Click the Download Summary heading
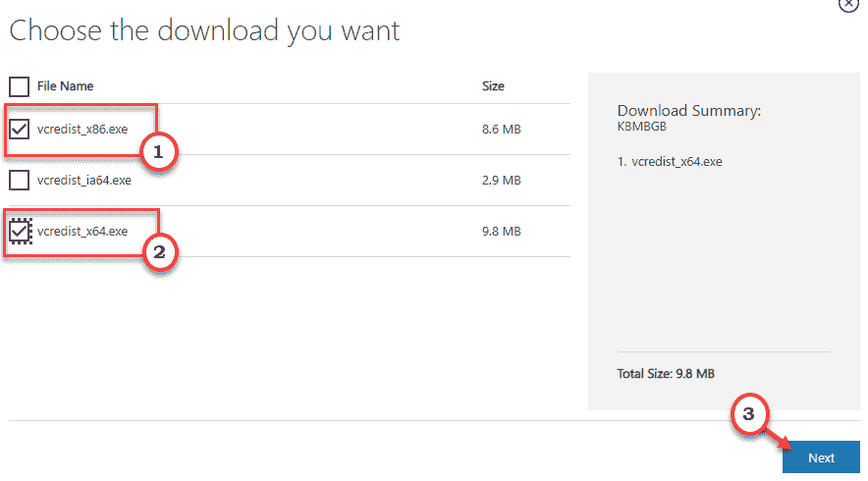This screenshot has height=481, width=868. tap(688, 111)
